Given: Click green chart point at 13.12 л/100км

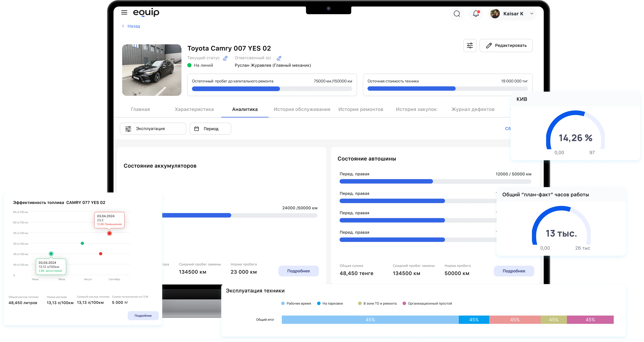Looking at the screenshot, I should 51,254.
